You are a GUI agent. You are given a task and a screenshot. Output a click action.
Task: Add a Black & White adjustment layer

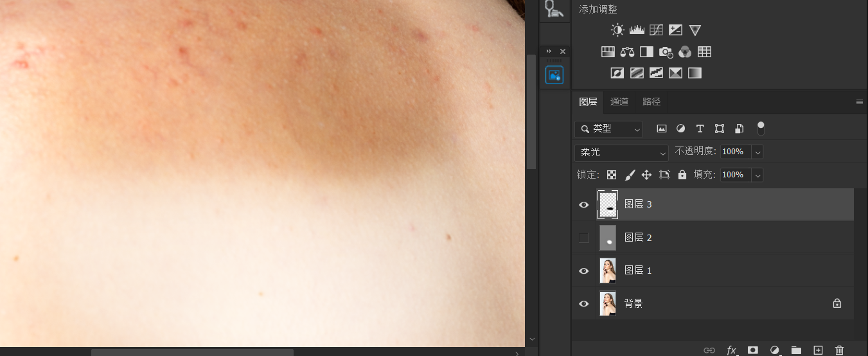tap(646, 51)
